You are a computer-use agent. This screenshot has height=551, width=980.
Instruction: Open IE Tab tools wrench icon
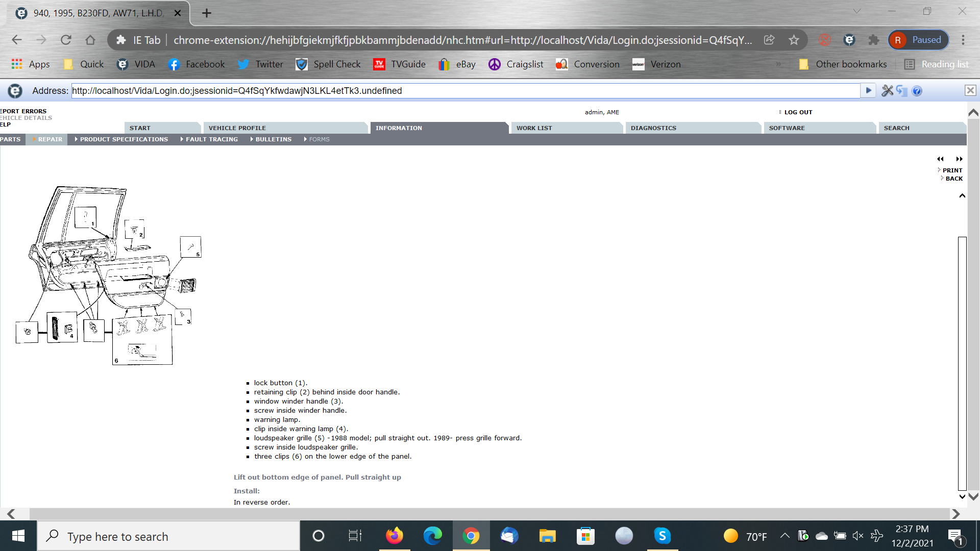[887, 91]
